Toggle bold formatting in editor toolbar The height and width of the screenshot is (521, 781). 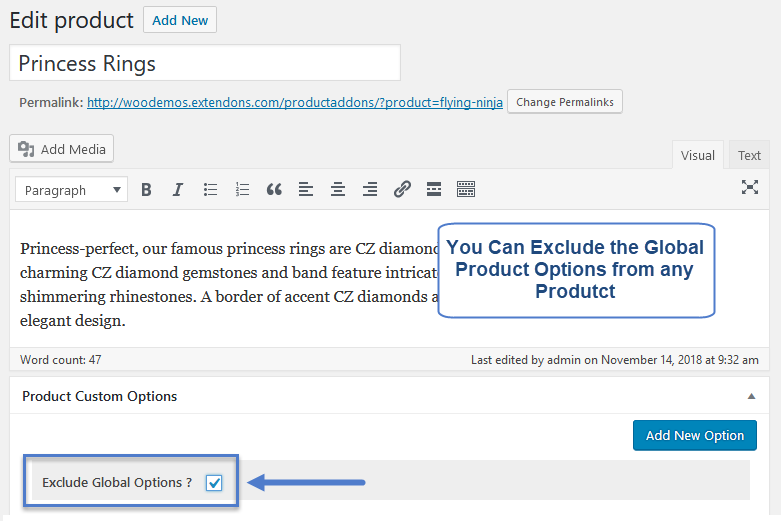point(146,189)
